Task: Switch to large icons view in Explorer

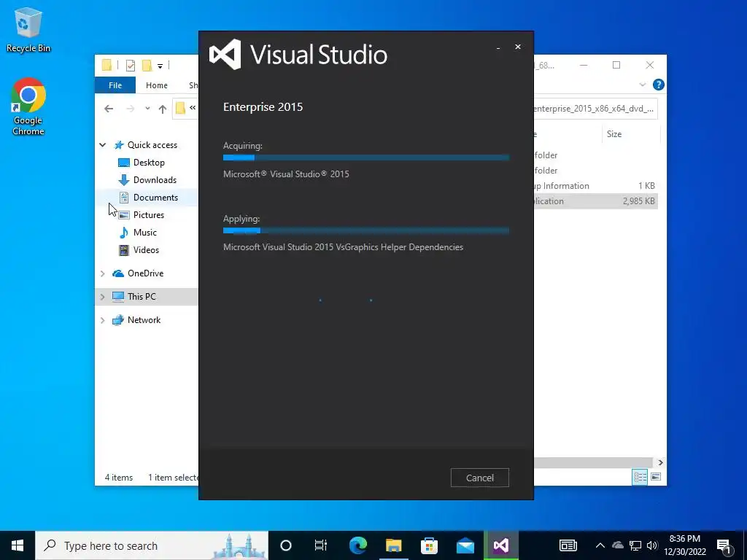Action: pyautogui.click(x=656, y=477)
